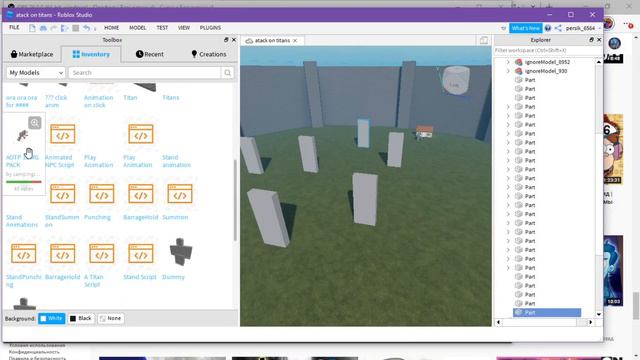This screenshot has width=640, height=360.
Task: Expand the ignoreModel_0952 tree node
Action: 508,62
